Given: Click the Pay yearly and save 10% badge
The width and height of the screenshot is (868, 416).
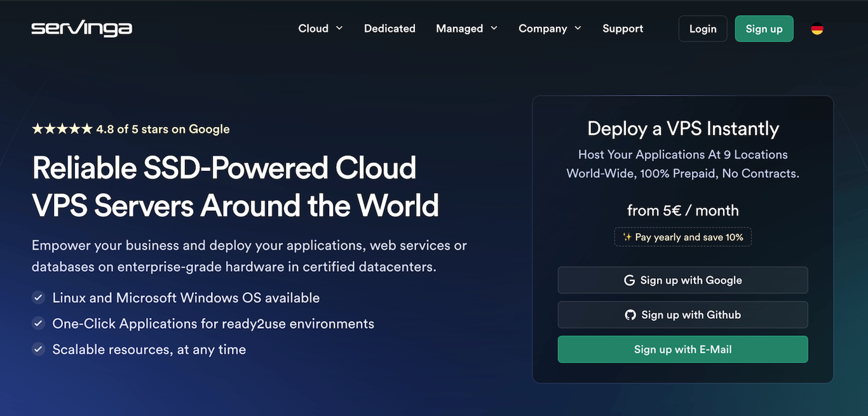Looking at the screenshot, I should 682,236.
